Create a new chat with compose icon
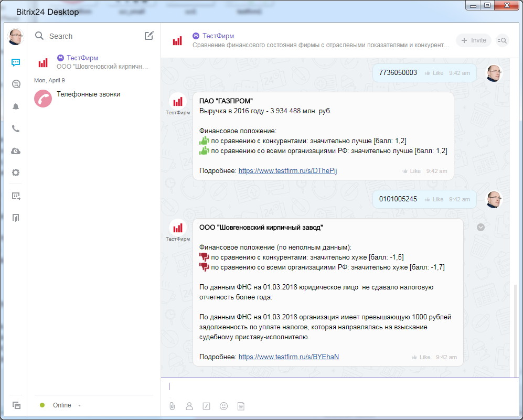This screenshot has width=523, height=420. tap(149, 36)
